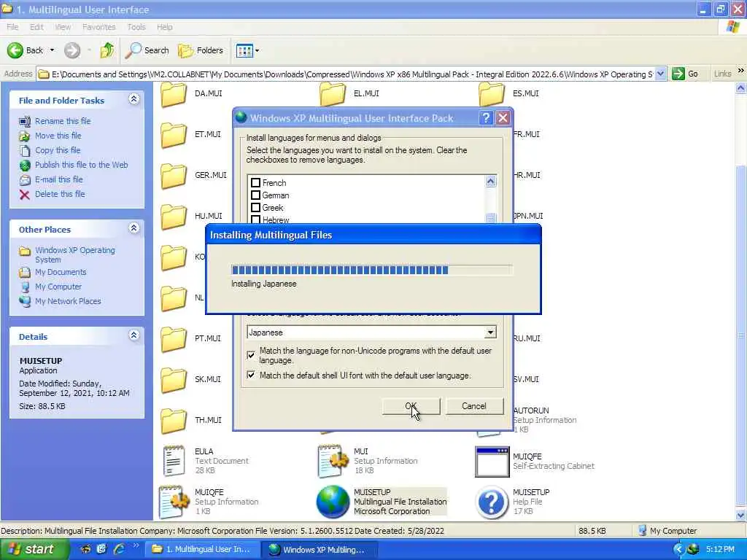Click the language list scroll-up arrow
Screen dimensions: 747x560
[x=490, y=181]
